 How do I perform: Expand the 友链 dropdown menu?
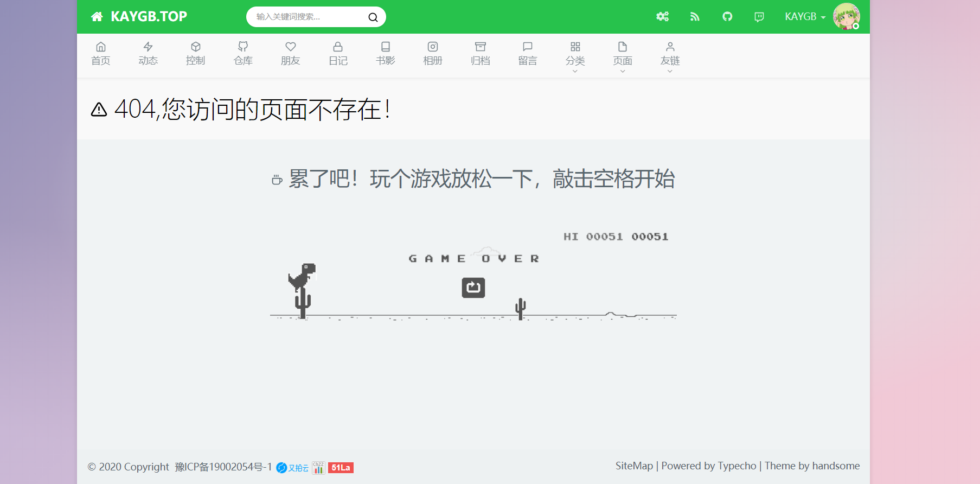tap(670, 56)
